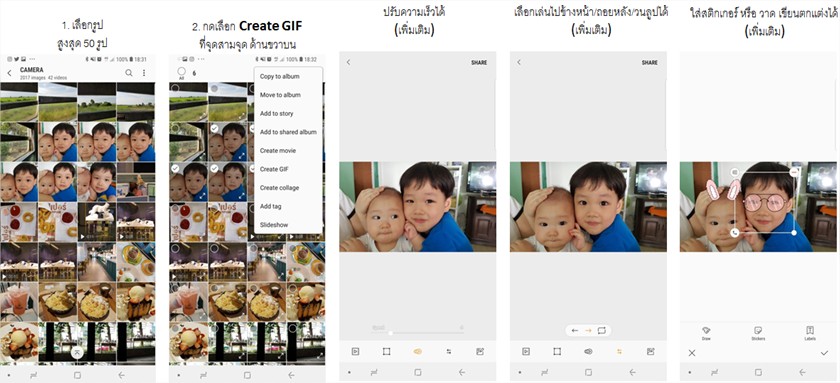Viewport: 840px width, 383px height.
Task: Choose Slideshow from the menu
Action: pyautogui.click(x=274, y=225)
